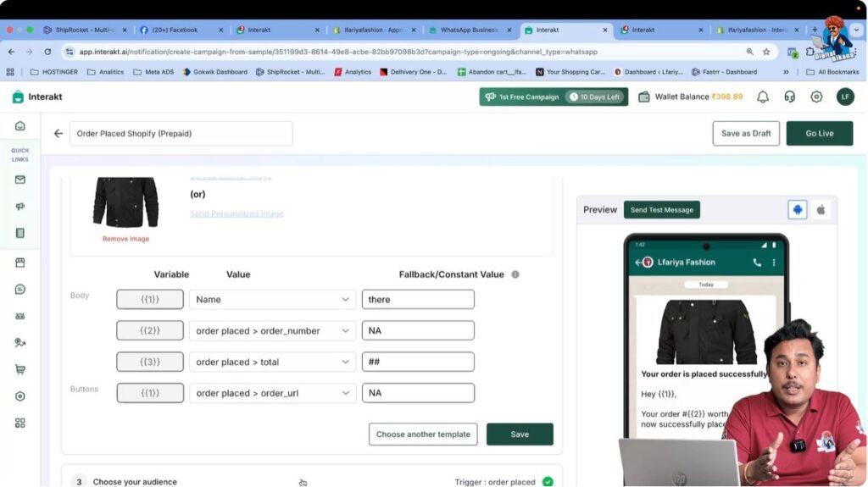The height and width of the screenshot is (487, 868).
Task: Open the cart commerce icon in sidebar
Action: tap(20, 369)
